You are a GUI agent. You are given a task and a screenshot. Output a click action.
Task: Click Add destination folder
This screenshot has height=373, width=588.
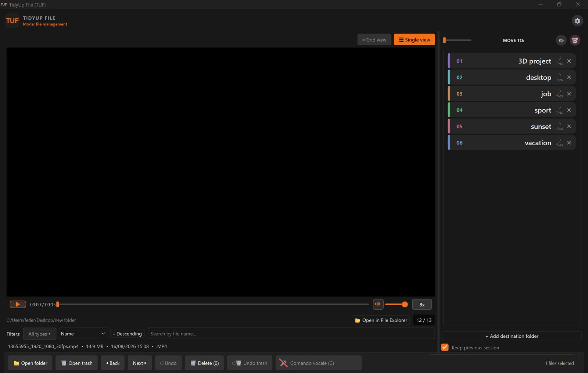pyautogui.click(x=512, y=336)
